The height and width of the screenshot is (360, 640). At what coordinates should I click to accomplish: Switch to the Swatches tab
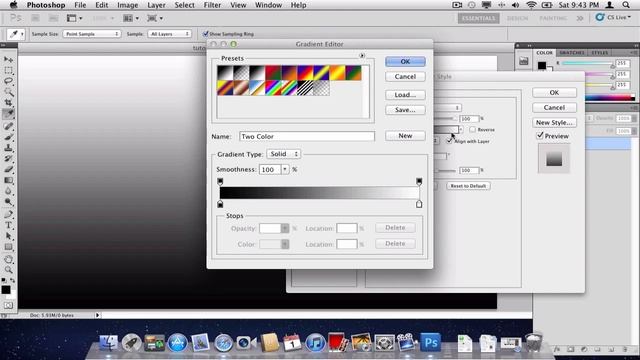(572, 53)
